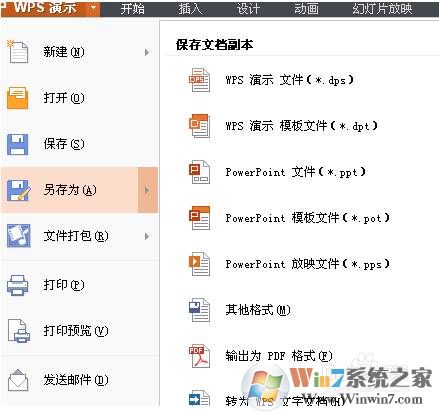The height and width of the screenshot is (413, 439).
Task: Click the DPS file format icon
Action: [x=199, y=80]
